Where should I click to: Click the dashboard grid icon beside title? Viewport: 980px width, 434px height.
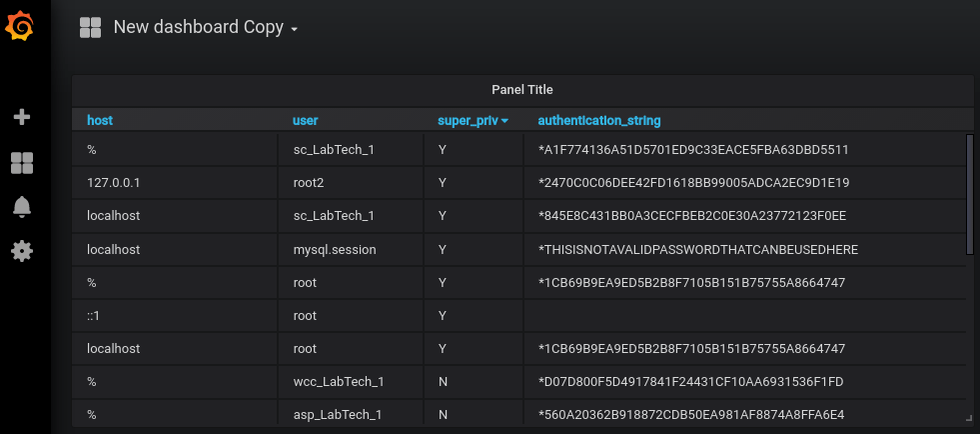point(91,28)
